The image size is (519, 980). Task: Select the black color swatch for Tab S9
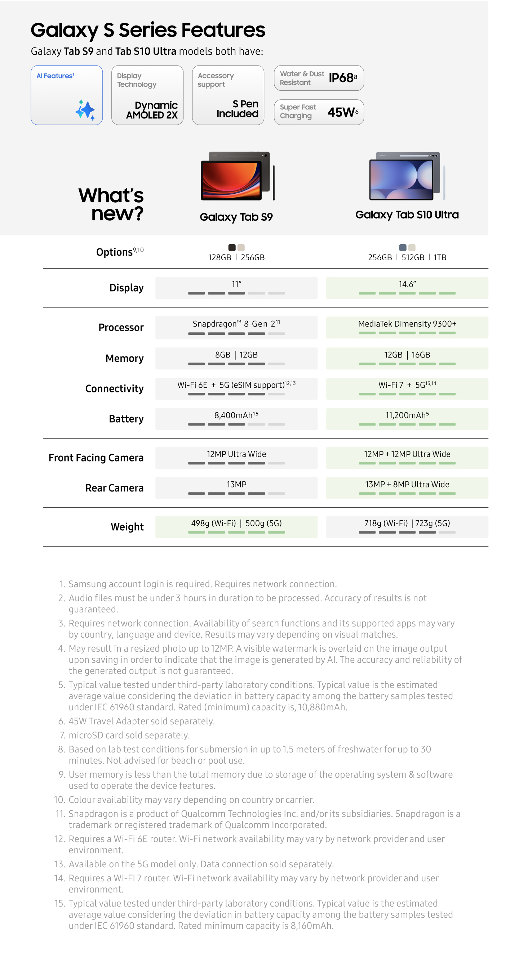coord(231,248)
